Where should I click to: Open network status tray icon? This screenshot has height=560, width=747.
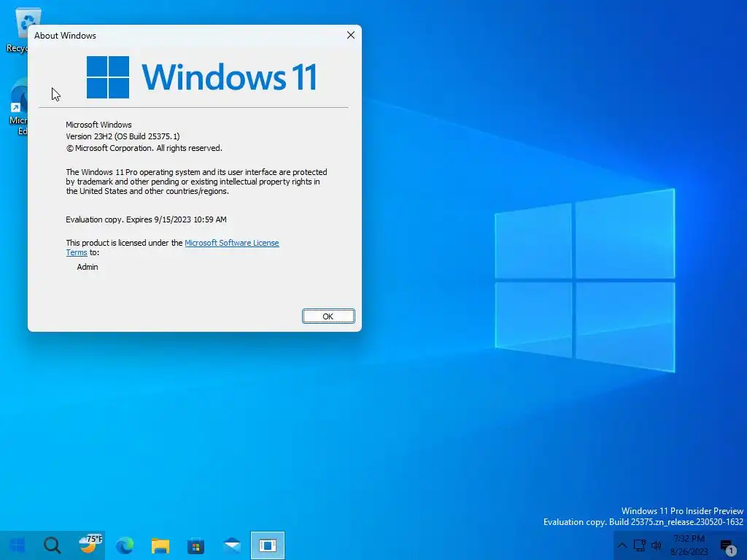639,545
